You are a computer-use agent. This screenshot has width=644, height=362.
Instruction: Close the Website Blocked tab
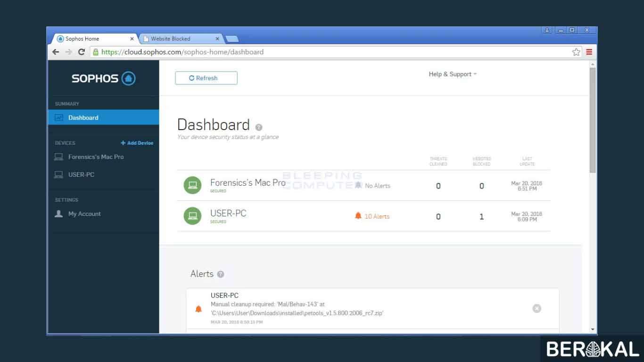217,39
